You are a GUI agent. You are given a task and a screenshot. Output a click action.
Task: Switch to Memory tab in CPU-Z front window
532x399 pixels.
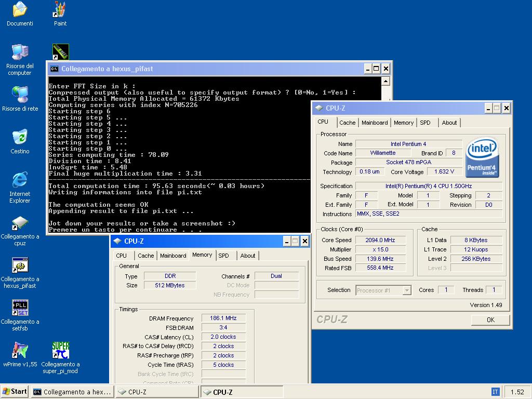point(403,123)
